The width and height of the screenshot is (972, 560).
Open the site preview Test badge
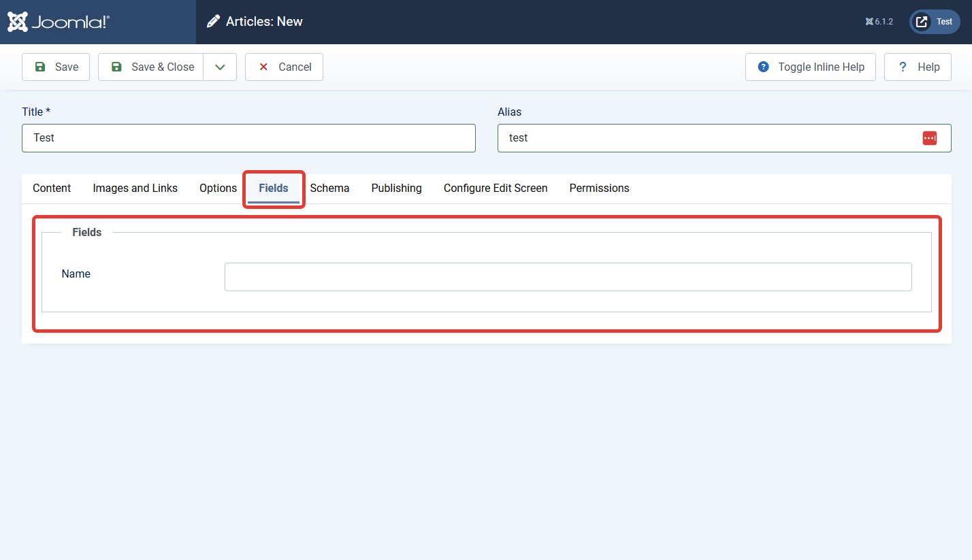[935, 22]
